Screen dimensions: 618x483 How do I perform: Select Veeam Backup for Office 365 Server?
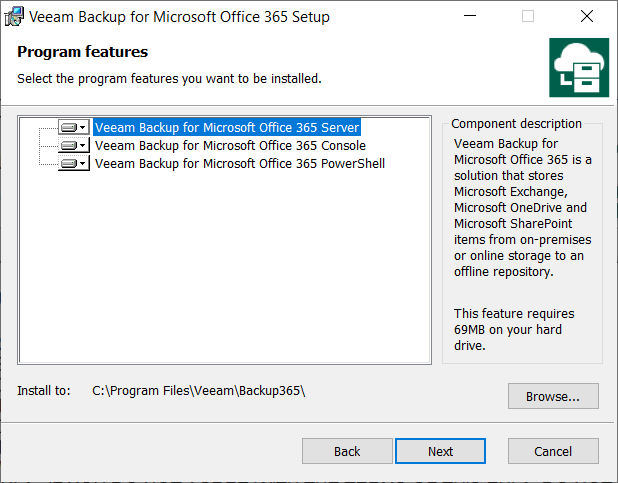(226, 128)
